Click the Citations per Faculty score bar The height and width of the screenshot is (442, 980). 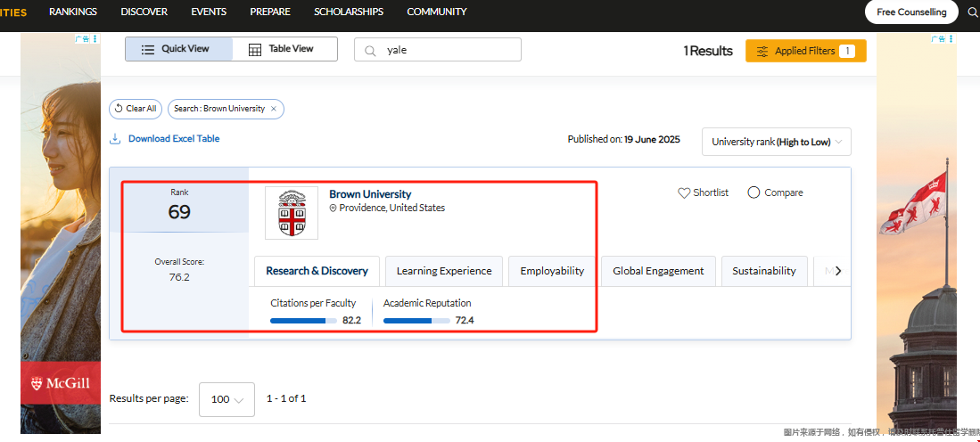tap(303, 320)
